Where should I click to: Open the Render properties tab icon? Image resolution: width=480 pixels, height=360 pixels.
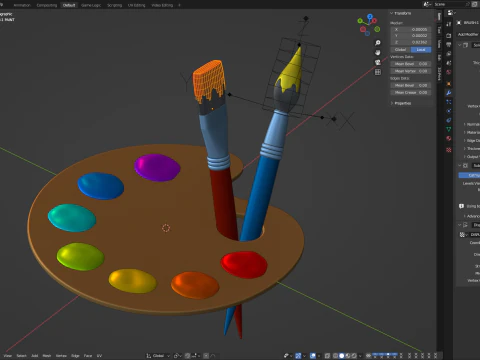coord(449,35)
